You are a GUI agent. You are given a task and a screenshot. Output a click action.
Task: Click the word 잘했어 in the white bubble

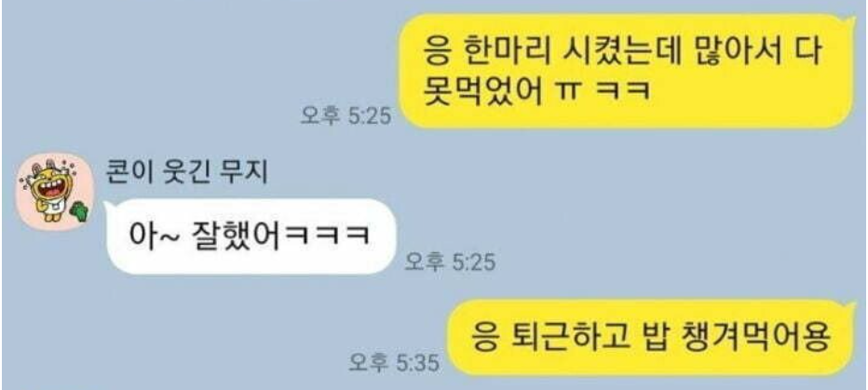pos(238,238)
